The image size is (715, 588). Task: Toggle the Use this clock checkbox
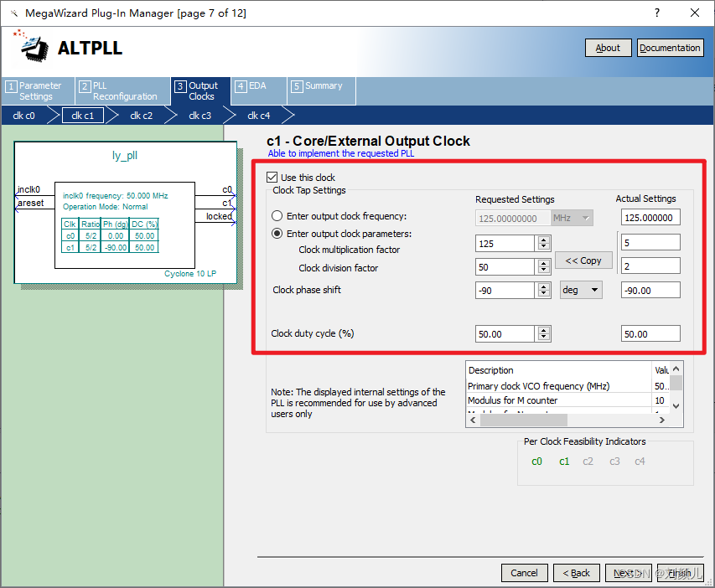click(272, 177)
